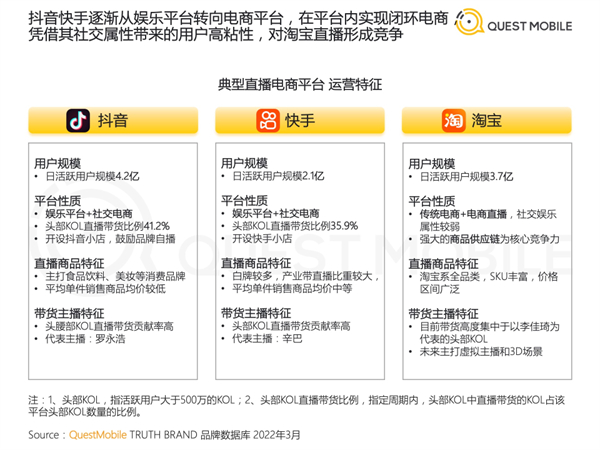Click the text 代表主播：辛巴
Image resolution: width=600 pixels, height=450 pixels.
click(267, 338)
